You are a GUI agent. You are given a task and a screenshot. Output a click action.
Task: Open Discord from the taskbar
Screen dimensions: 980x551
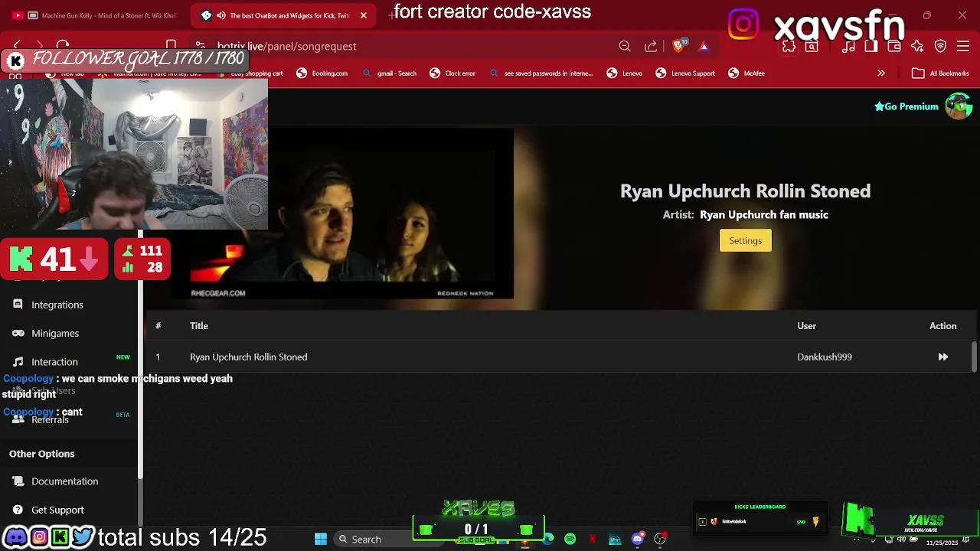point(638,540)
